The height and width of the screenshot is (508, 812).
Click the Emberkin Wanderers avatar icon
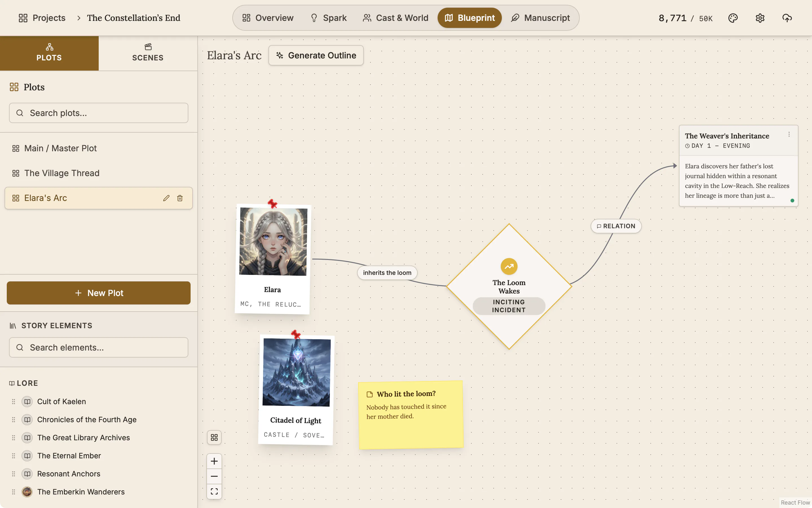point(27,492)
